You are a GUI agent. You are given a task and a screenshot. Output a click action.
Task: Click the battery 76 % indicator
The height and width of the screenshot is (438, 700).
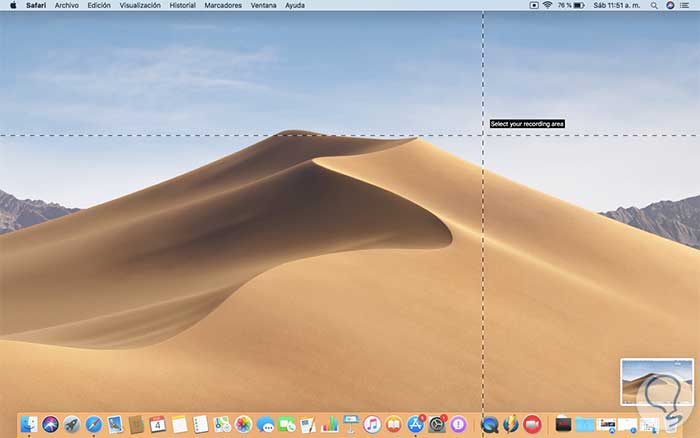pos(571,5)
